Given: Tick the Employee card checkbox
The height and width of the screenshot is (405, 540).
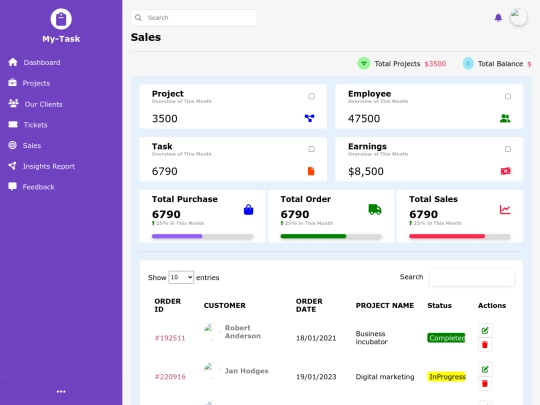Looking at the screenshot, I should coord(508,96).
